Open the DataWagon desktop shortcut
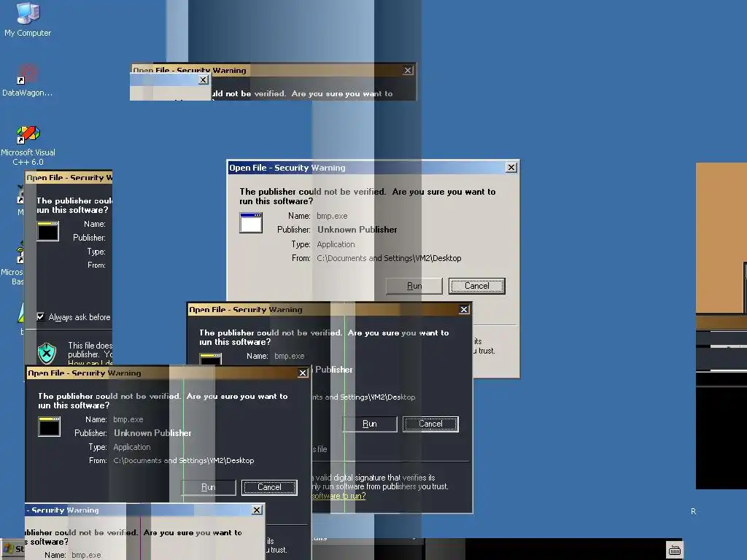The width and height of the screenshot is (747, 560). [27, 80]
